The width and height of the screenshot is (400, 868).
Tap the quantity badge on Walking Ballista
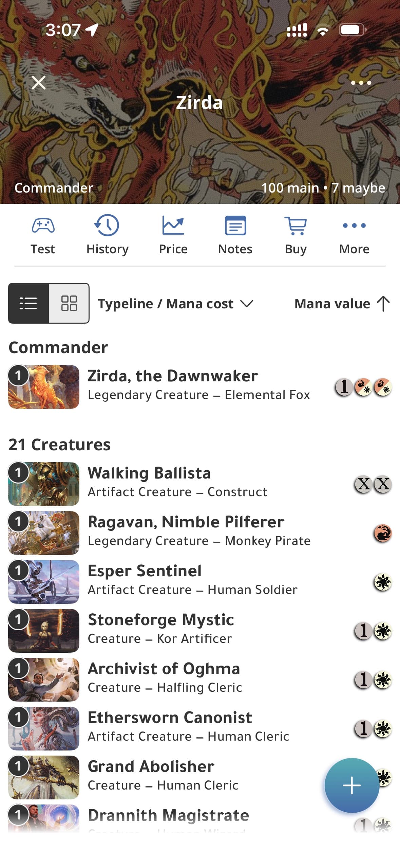click(x=18, y=472)
